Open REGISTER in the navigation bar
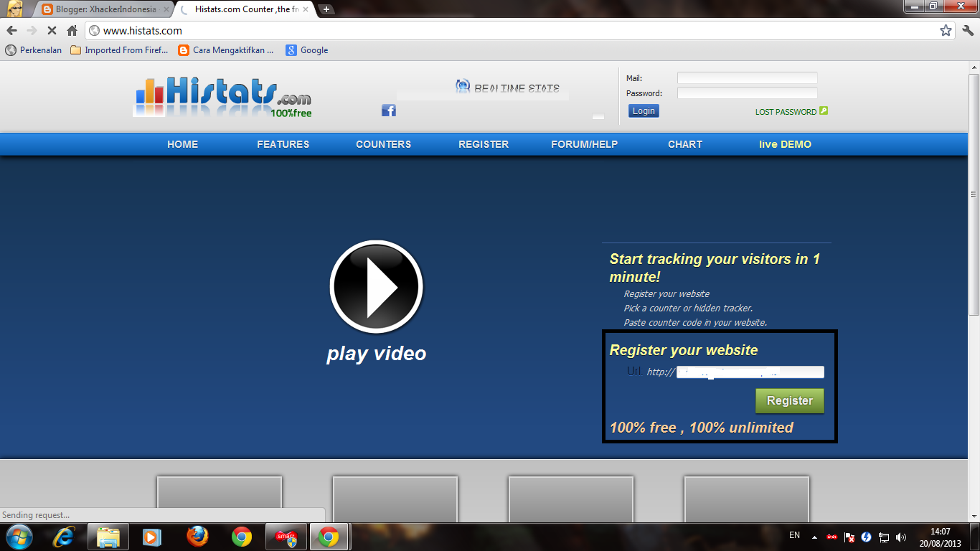The width and height of the screenshot is (980, 551). click(x=484, y=144)
